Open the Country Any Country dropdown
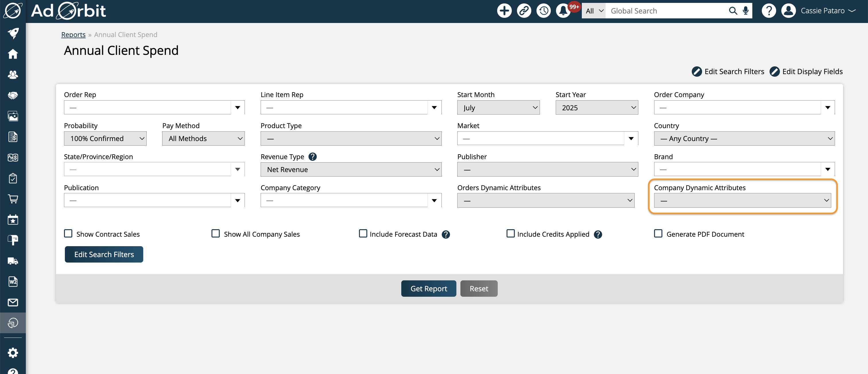 744,139
